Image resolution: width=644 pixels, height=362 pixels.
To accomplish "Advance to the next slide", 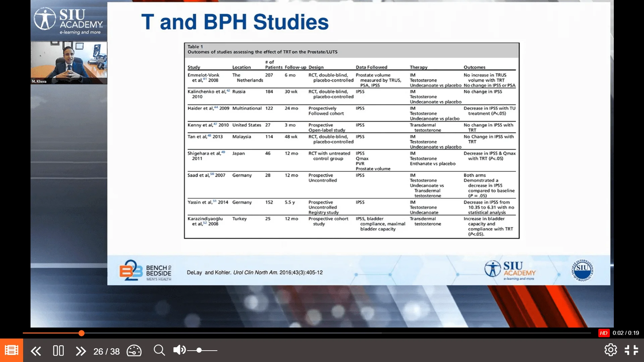I will [x=81, y=351].
